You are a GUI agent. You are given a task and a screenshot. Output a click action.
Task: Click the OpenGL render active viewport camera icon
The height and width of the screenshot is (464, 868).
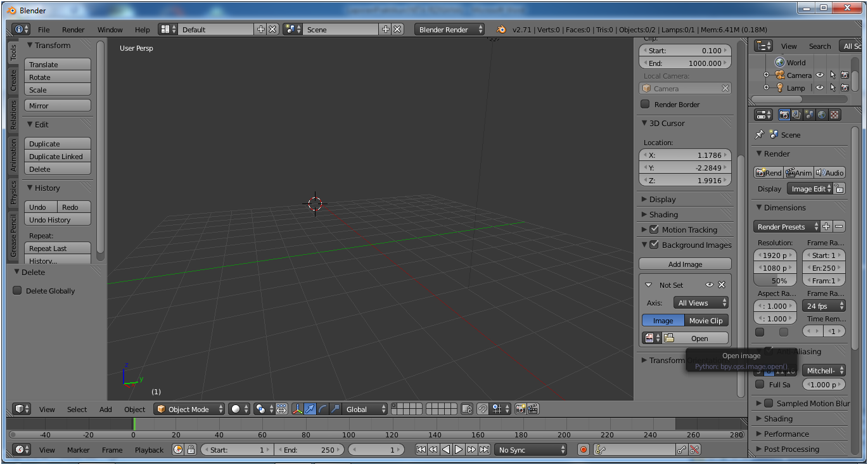(x=520, y=409)
